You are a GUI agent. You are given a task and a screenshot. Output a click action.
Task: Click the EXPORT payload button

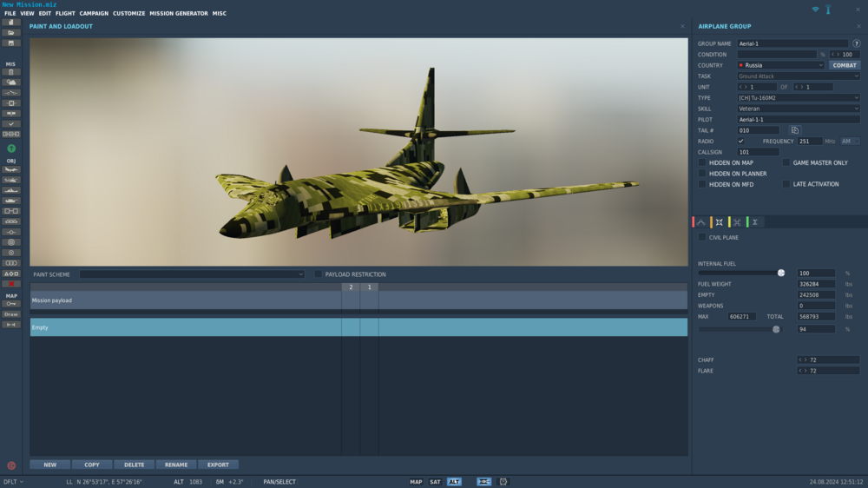coord(218,465)
